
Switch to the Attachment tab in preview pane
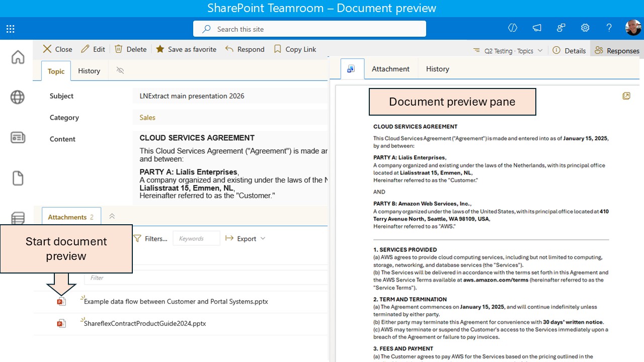(390, 68)
